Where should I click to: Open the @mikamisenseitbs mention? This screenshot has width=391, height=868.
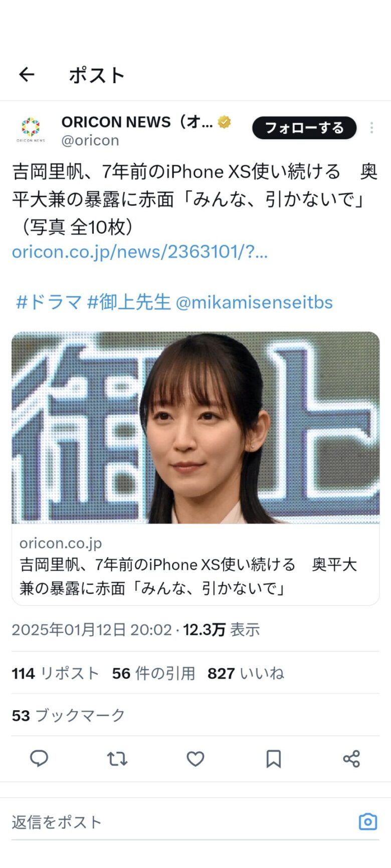[x=254, y=302]
